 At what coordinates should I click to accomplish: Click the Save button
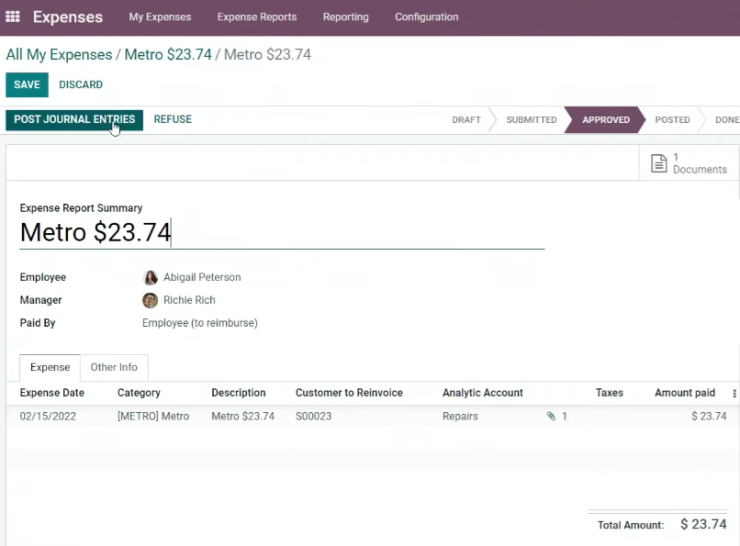tap(27, 84)
